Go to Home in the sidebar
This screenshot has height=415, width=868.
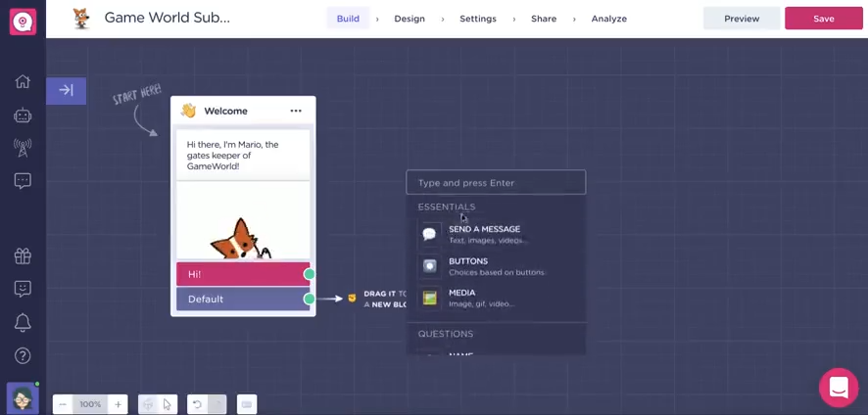pyautogui.click(x=23, y=81)
